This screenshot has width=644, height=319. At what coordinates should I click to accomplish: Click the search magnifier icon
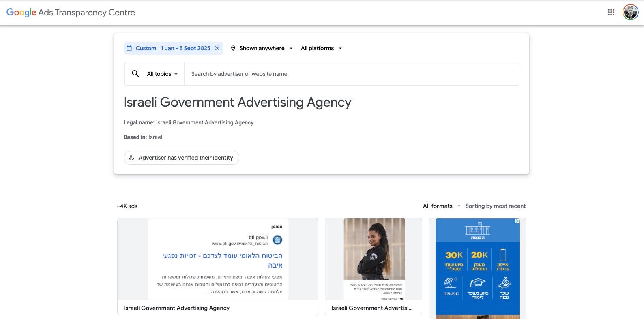click(135, 74)
